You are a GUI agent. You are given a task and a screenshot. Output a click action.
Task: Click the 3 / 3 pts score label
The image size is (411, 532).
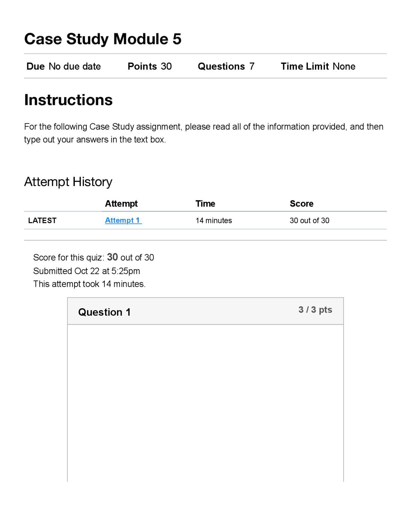pos(315,310)
